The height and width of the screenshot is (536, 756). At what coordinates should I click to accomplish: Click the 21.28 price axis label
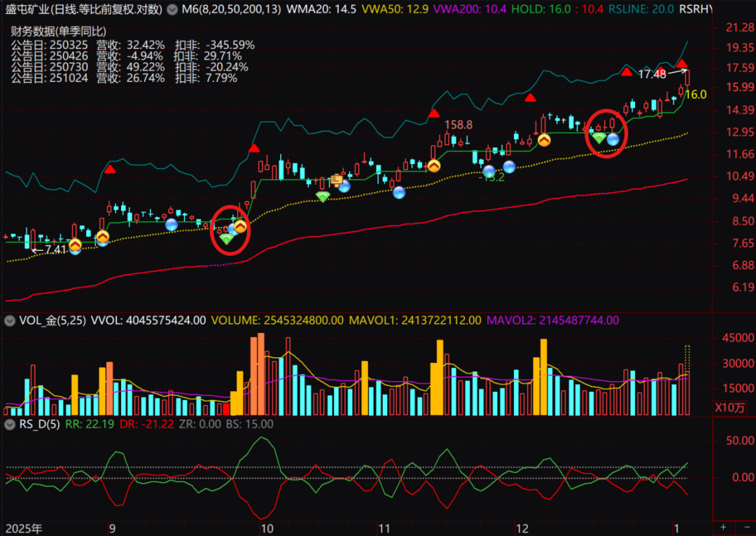(740, 27)
